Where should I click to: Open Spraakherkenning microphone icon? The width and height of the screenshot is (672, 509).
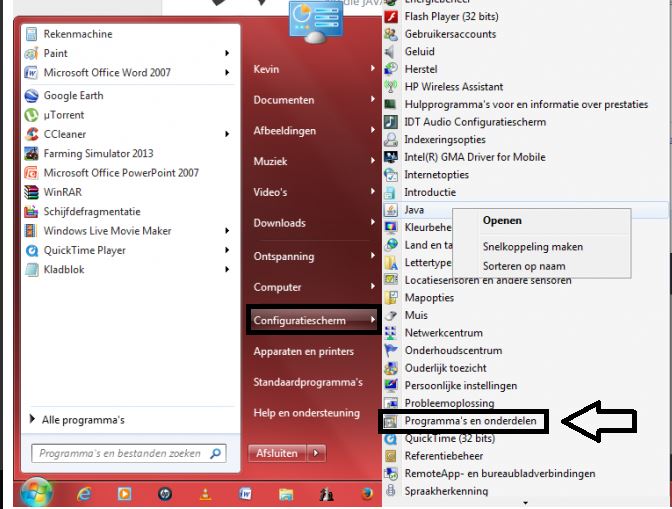[x=391, y=491]
